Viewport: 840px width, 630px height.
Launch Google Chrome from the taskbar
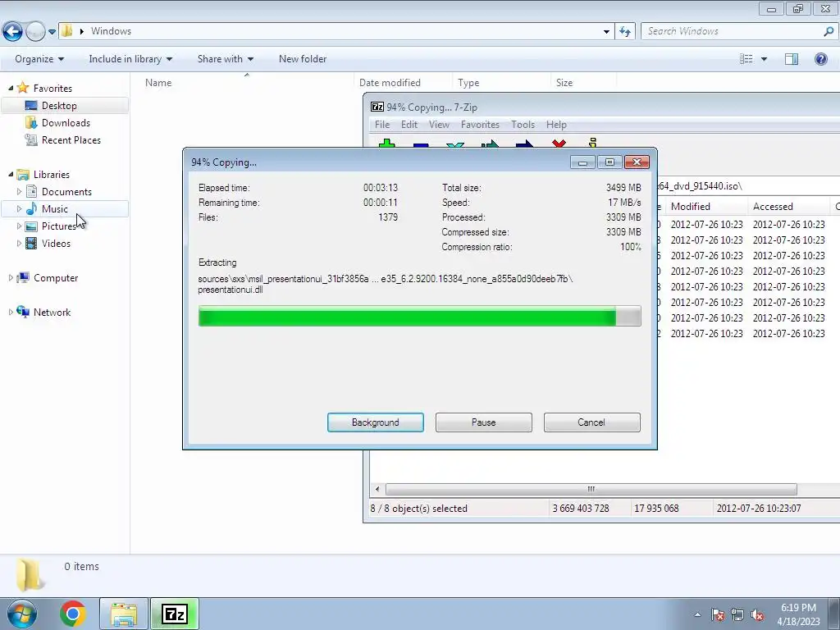73,614
